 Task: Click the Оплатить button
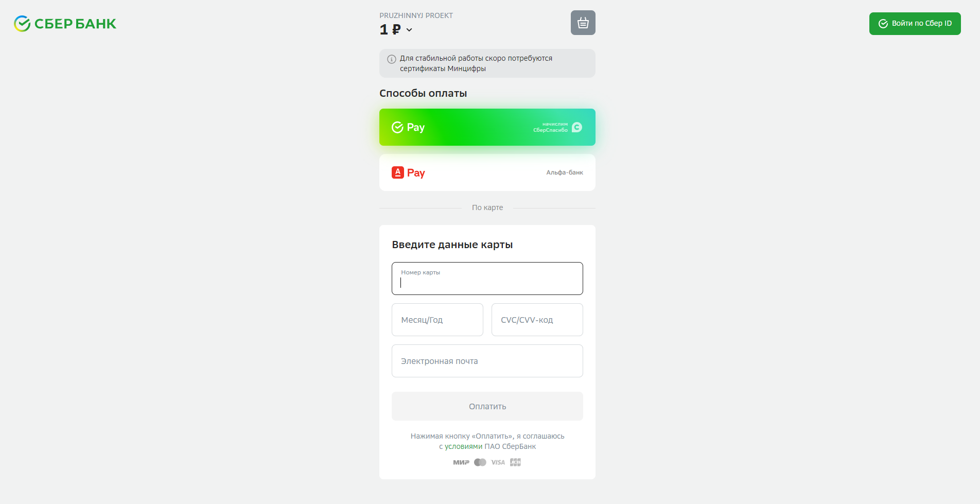[x=487, y=406]
